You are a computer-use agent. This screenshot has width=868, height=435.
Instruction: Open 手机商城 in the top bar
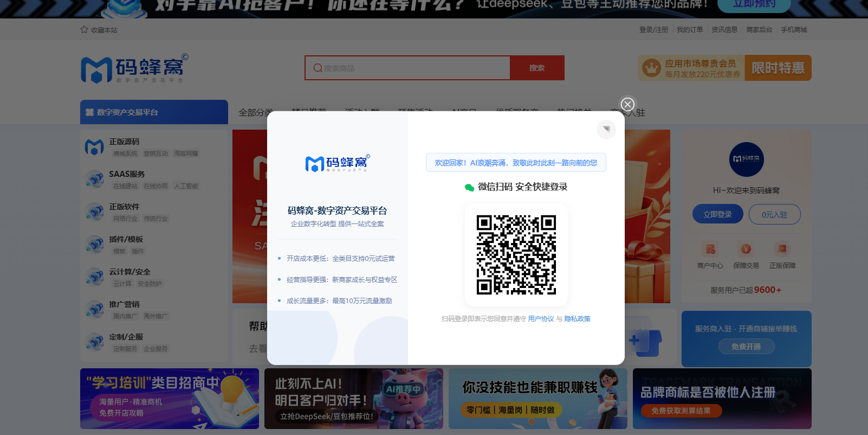794,30
